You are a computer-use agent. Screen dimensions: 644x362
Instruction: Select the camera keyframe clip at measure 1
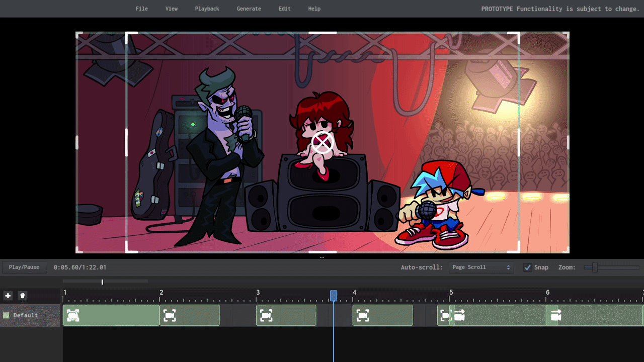click(111, 315)
